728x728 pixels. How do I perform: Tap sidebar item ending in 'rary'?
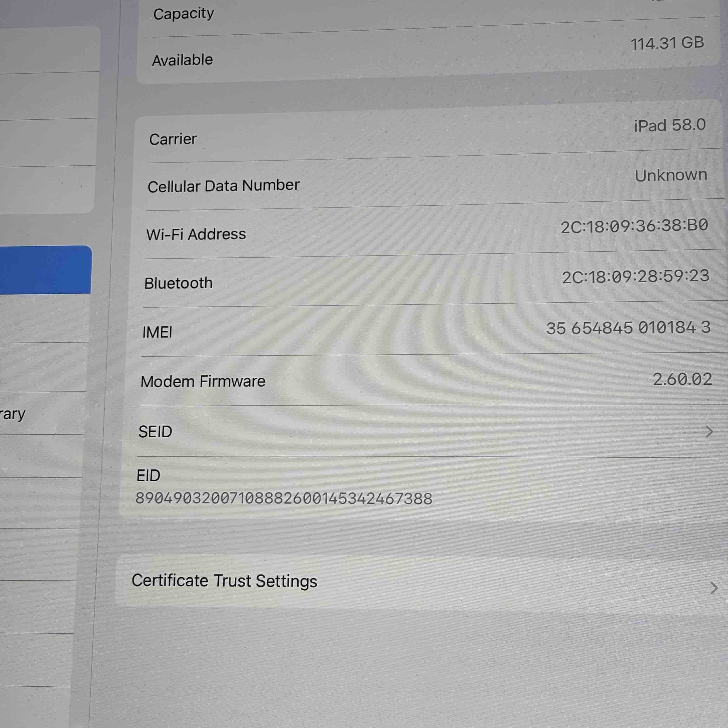point(13,414)
